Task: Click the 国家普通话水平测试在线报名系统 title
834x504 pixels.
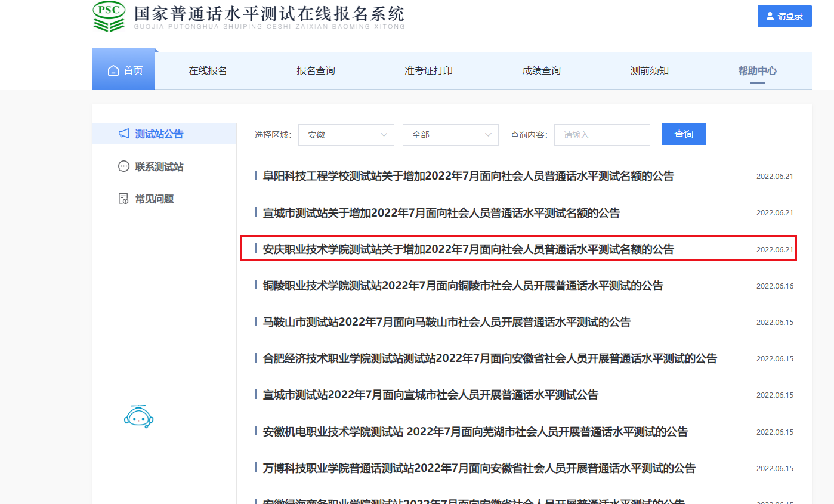Action: point(269,14)
